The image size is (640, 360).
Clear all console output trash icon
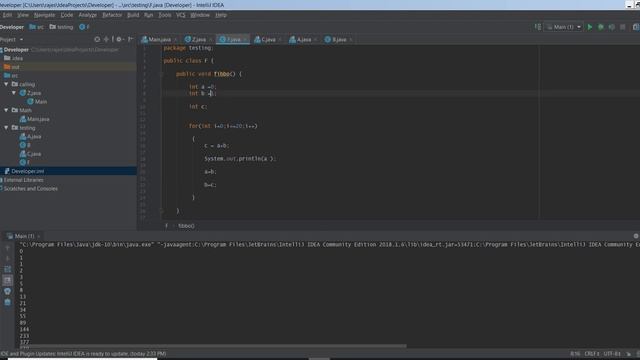click(7, 302)
